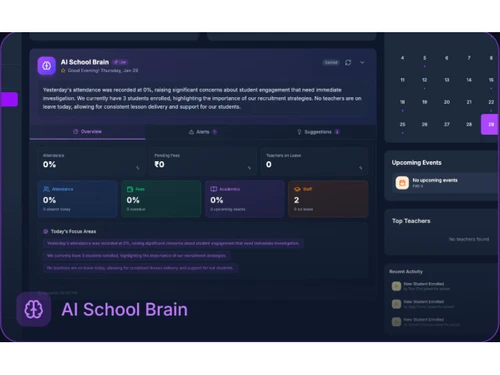Select calendar date 27
Viewport: 500px width, 375px height.
click(447, 124)
